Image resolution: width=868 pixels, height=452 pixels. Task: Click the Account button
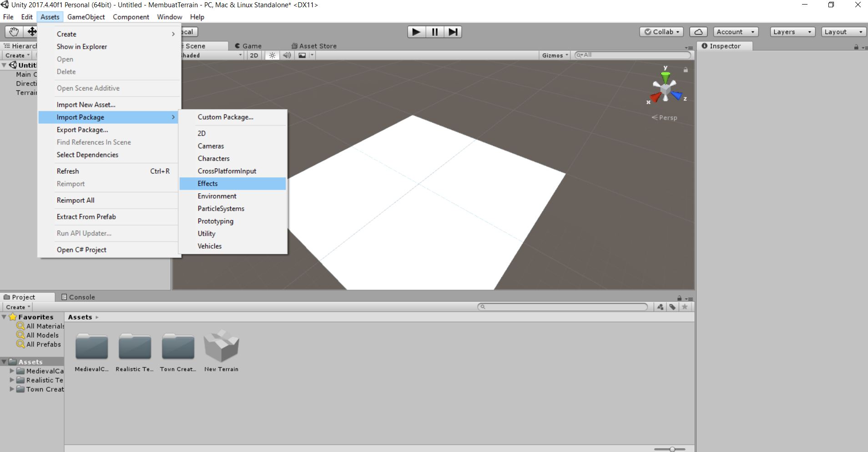pyautogui.click(x=735, y=31)
